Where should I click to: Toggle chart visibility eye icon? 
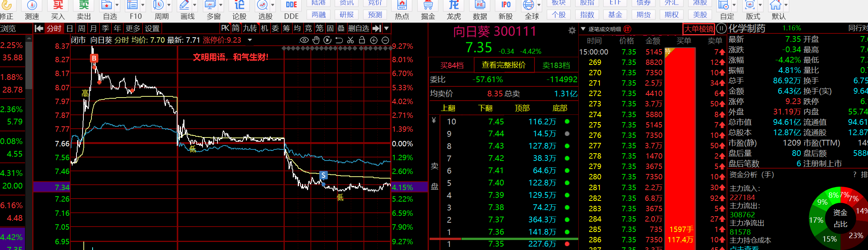point(304,40)
